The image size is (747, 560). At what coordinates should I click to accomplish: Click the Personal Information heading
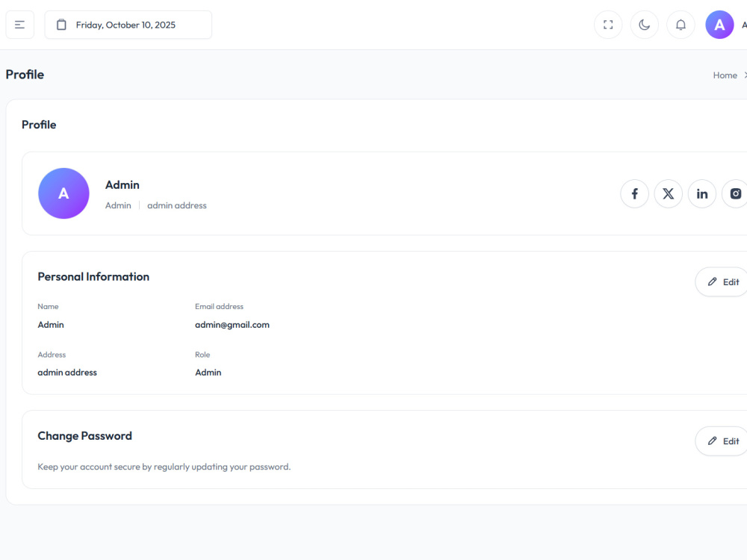tap(93, 277)
